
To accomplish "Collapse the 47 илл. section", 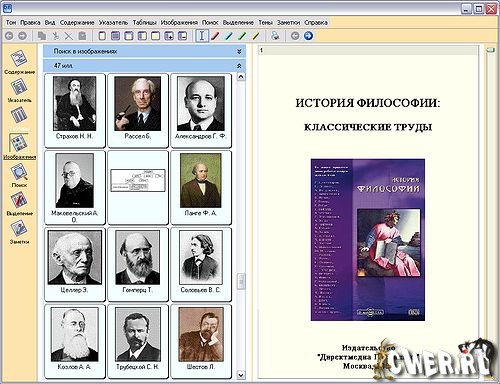I will click(239, 66).
